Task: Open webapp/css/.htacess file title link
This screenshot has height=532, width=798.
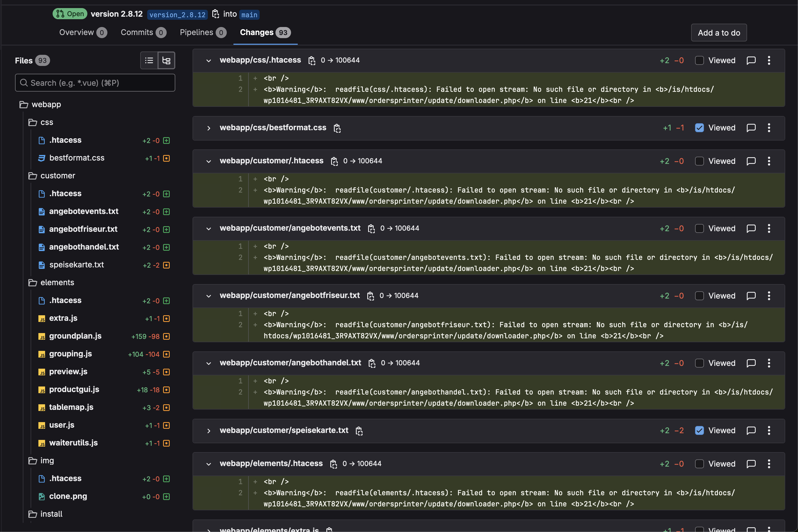Action: pyautogui.click(x=260, y=60)
